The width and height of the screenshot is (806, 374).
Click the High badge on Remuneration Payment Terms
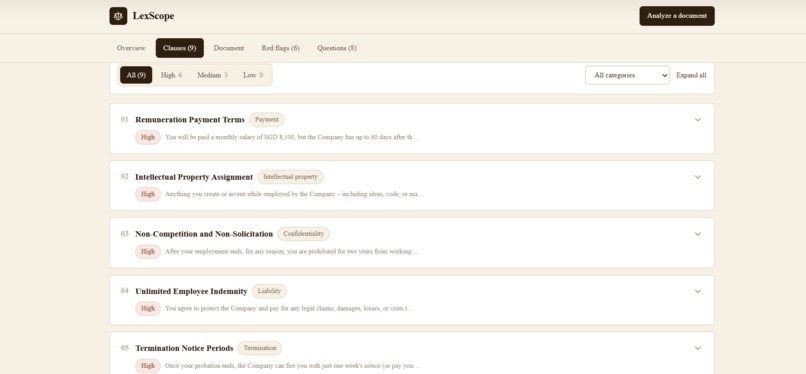[148, 137]
